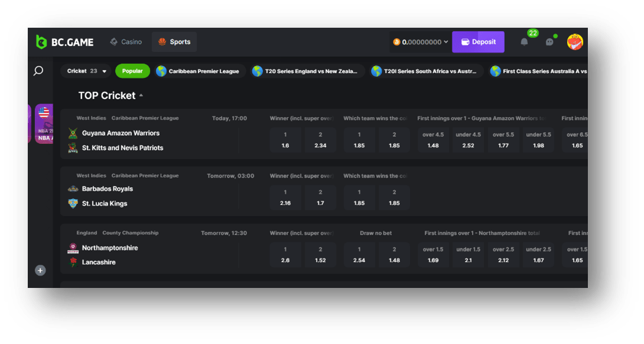Viewport: 644px width, 344px height.
Task: Select T20 Series England vs New Zealand chip
Action: pos(307,71)
